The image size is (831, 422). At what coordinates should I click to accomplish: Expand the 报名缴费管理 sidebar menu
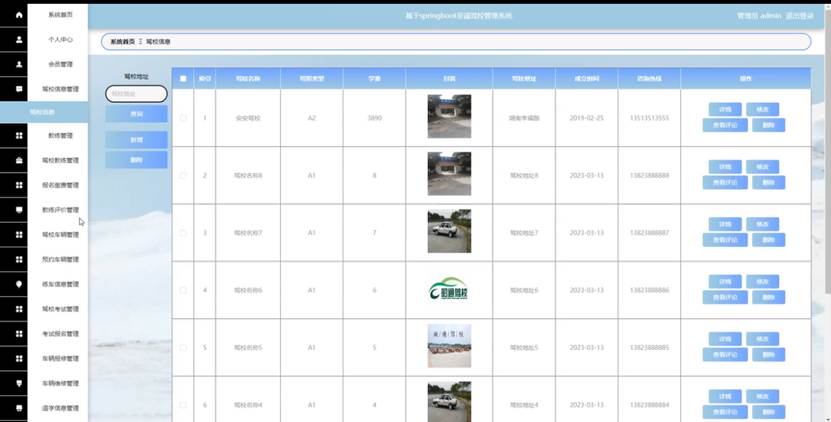point(60,185)
